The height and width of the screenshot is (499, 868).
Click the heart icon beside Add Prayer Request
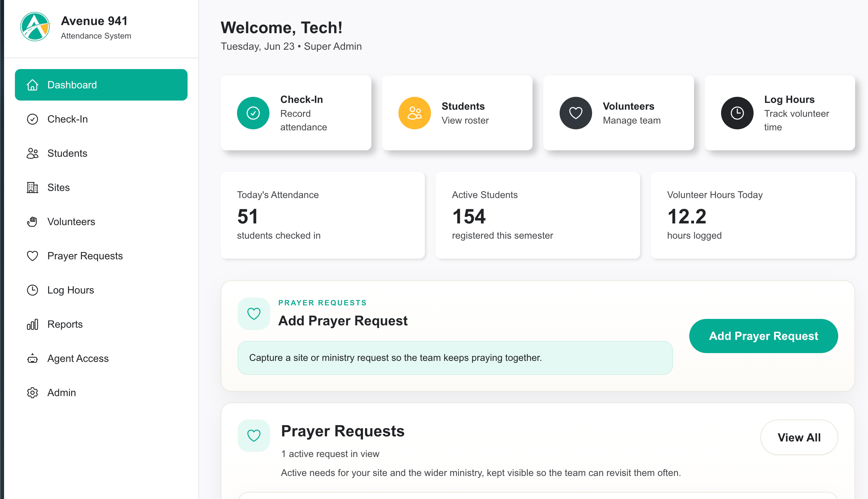[254, 313]
